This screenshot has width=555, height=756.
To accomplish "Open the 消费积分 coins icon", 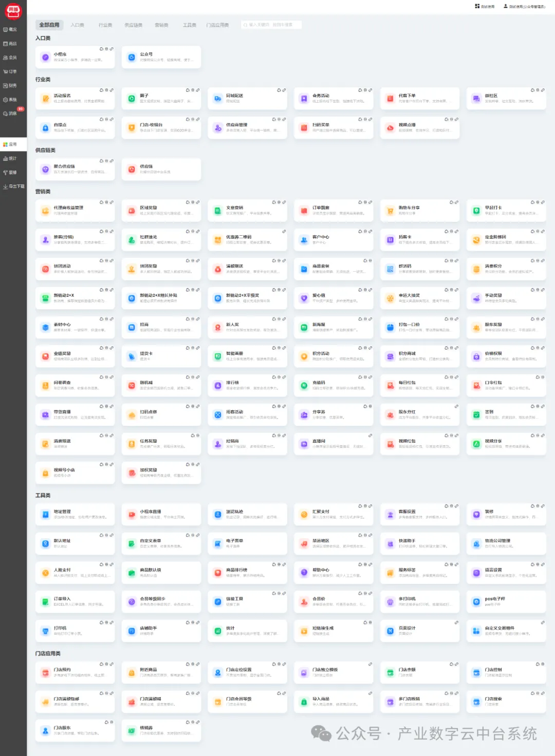I will (x=476, y=269).
